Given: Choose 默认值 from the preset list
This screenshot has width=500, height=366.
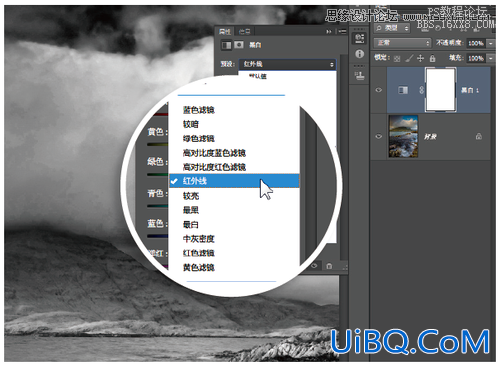Looking at the screenshot, I should 258,76.
